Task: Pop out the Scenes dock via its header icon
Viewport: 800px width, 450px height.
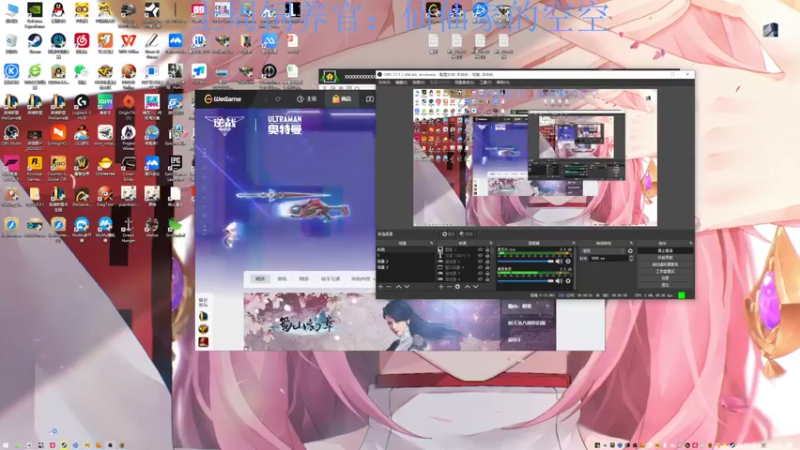Action: pyautogui.click(x=432, y=243)
